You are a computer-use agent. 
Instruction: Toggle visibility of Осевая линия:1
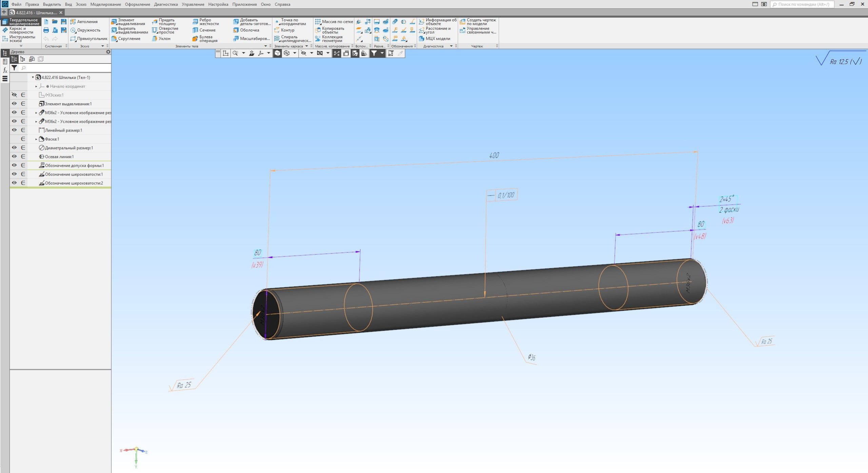pos(14,157)
